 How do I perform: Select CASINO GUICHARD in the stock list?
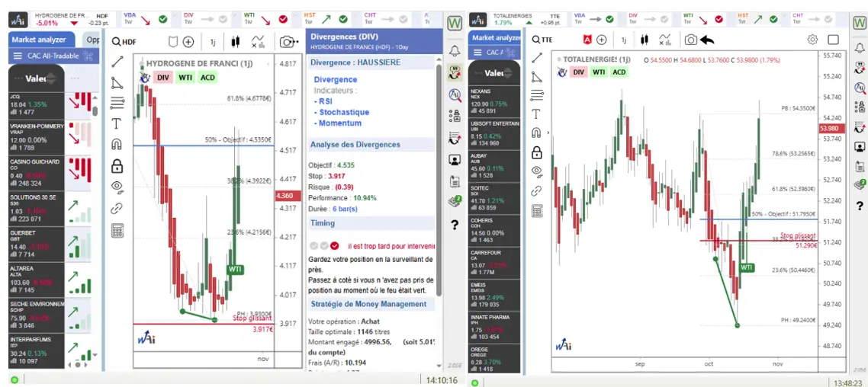pyautogui.click(x=37, y=172)
